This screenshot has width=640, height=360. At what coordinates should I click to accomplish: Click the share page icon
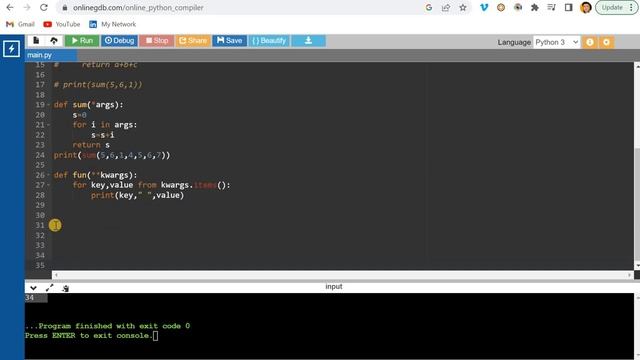click(446, 7)
